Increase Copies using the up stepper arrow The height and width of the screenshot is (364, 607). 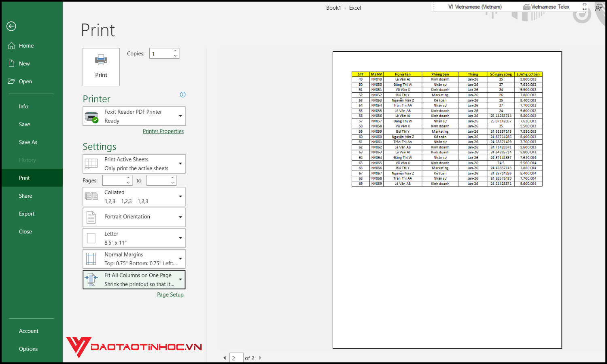(175, 51)
